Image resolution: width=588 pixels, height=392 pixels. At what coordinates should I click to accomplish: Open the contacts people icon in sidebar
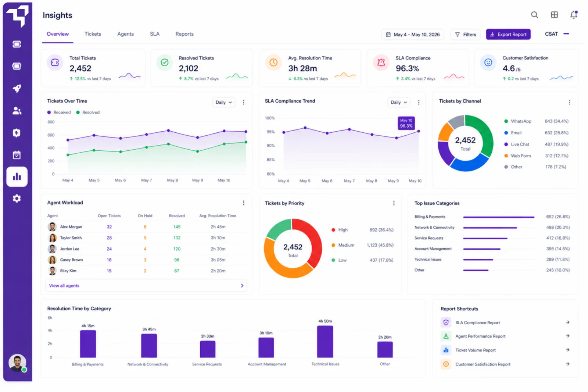click(17, 111)
